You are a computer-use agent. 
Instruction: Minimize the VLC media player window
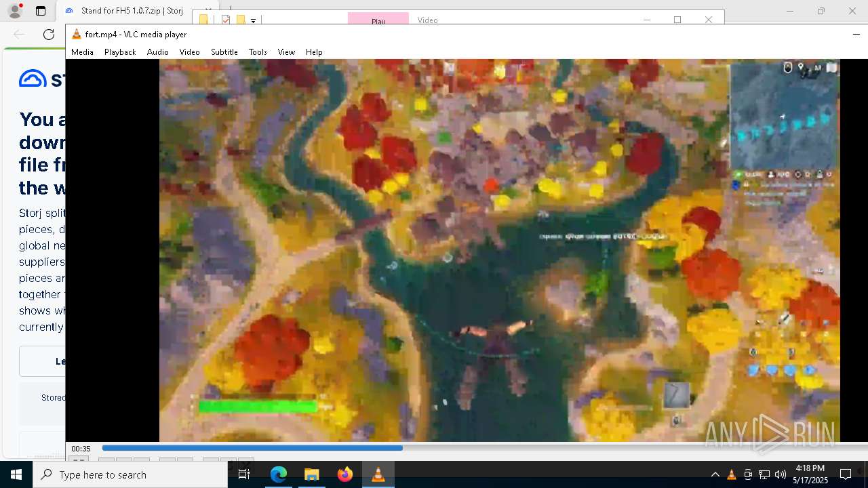coord(856,34)
